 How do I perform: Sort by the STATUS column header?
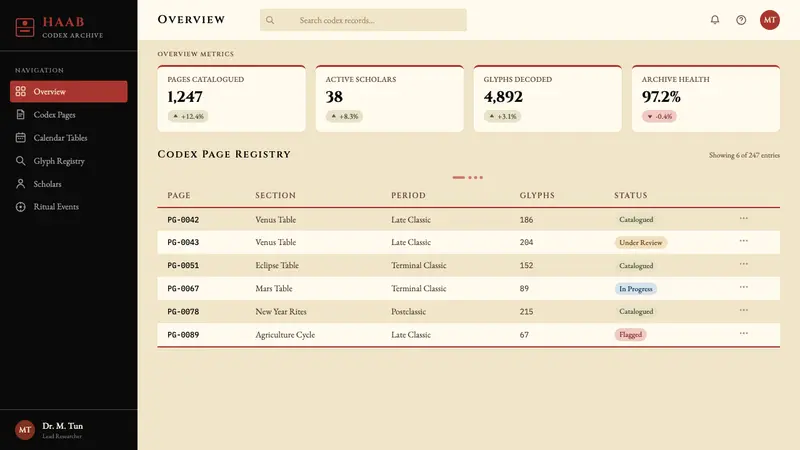click(631, 195)
